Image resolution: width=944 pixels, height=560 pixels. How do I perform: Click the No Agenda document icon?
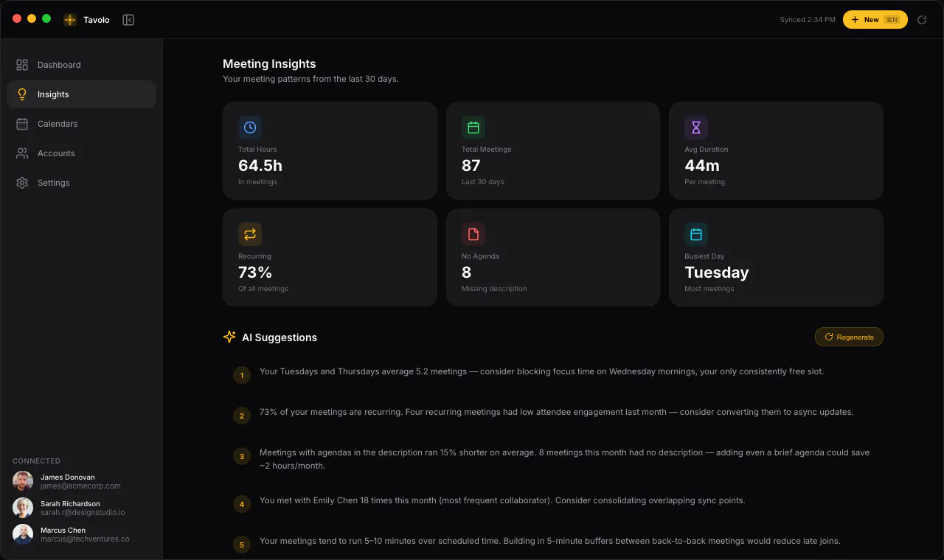pos(473,234)
